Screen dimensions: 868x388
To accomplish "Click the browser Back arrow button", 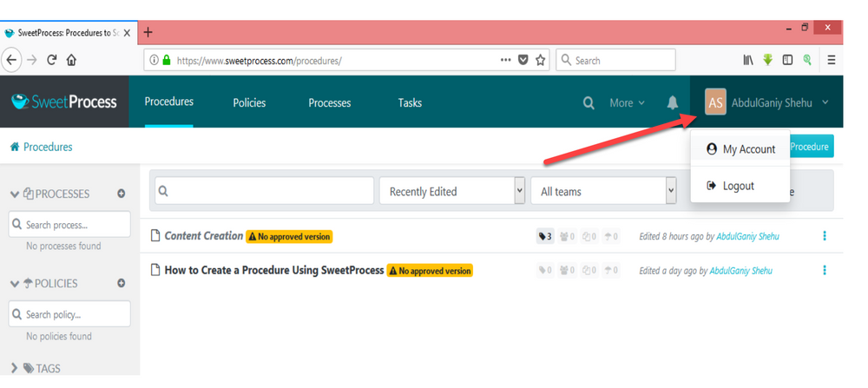I will pos(11,61).
